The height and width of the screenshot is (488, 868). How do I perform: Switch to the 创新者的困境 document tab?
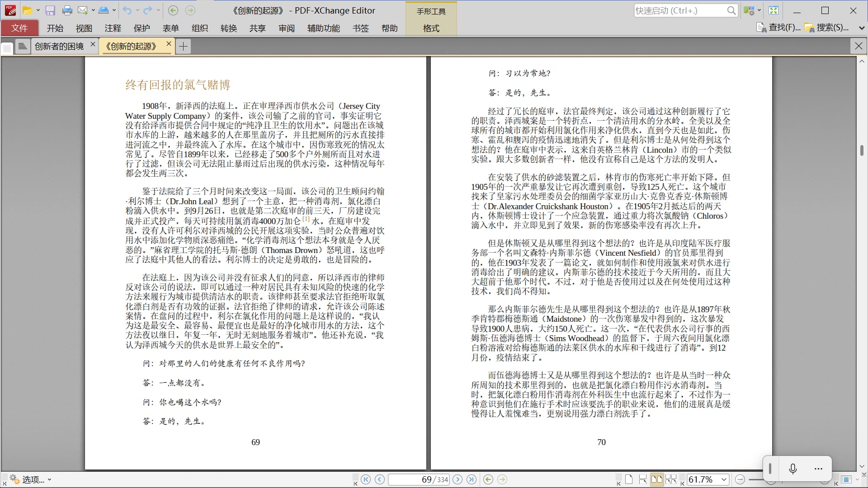point(59,46)
